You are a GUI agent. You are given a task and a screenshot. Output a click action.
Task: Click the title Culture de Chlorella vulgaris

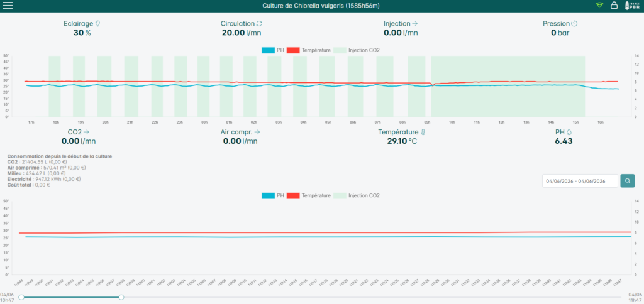point(321,5)
